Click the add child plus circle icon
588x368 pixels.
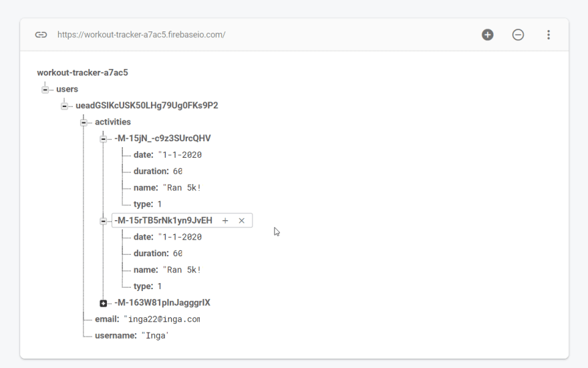[488, 35]
